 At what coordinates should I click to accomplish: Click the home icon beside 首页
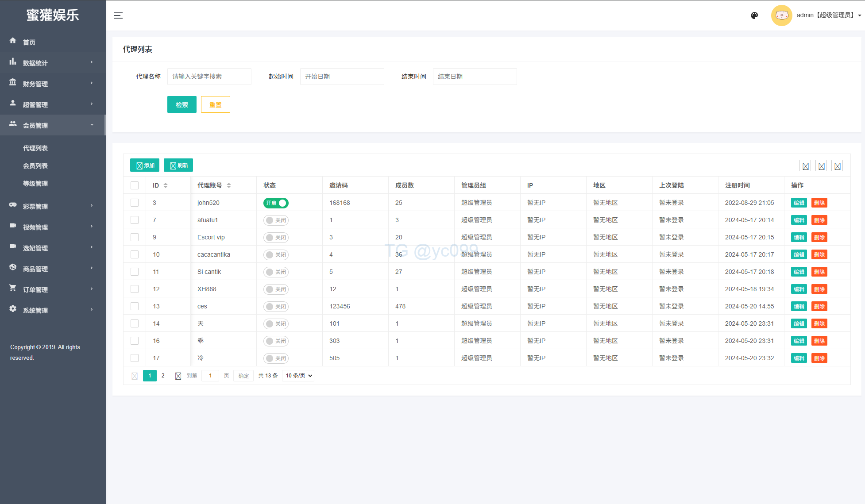click(x=13, y=41)
